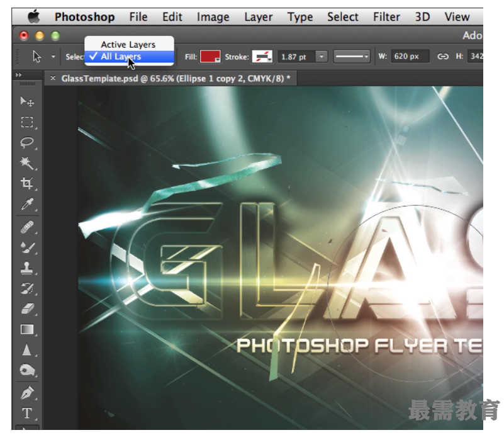Select the Crop tool
Screen dimensions: 504x435
click(x=27, y=184)
